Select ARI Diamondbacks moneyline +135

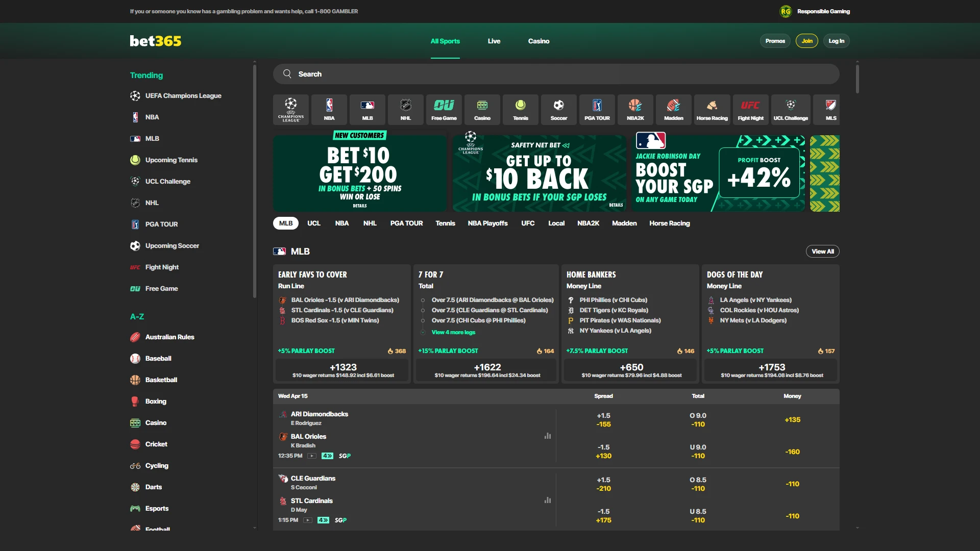point(792,420)
